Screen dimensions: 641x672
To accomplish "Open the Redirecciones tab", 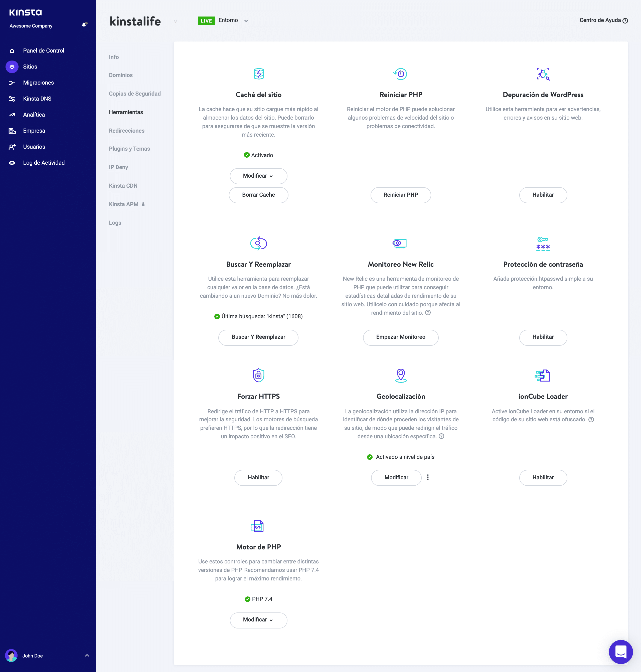I will point(126,131).
